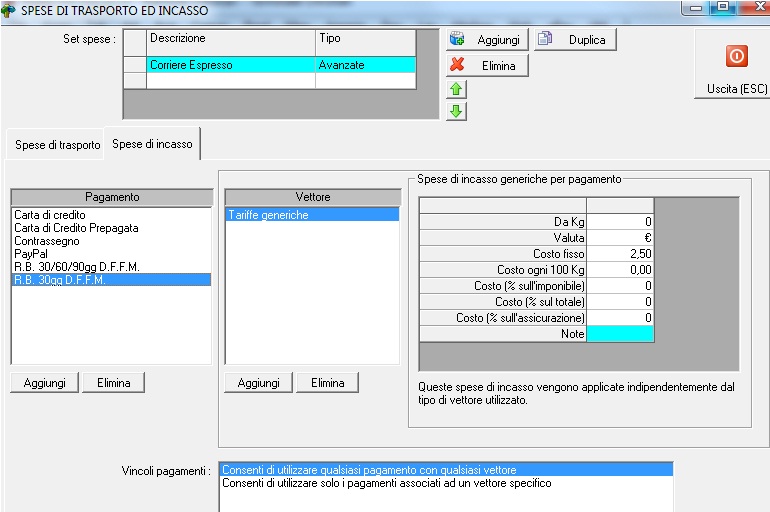Screen dimensions: 770x512
Task: Select Carta di credito in the Pagamento list
Action: pos(111,215)
